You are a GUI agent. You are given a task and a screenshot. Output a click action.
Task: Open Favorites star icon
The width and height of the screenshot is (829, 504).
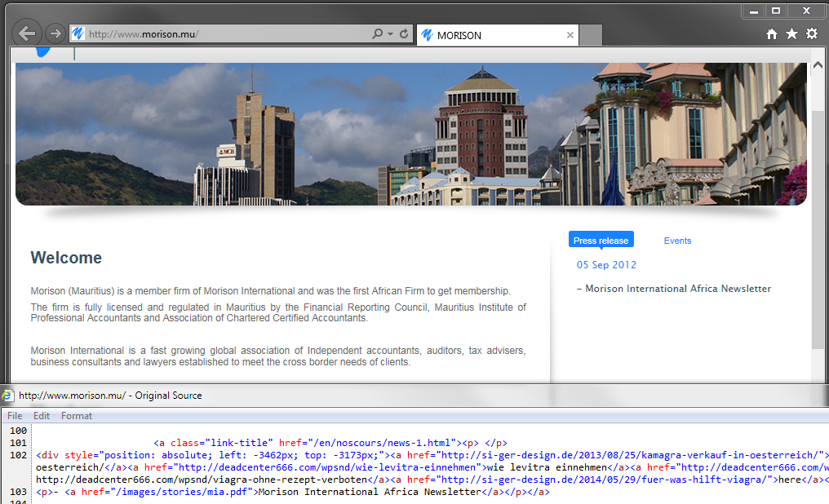[791, 34]
